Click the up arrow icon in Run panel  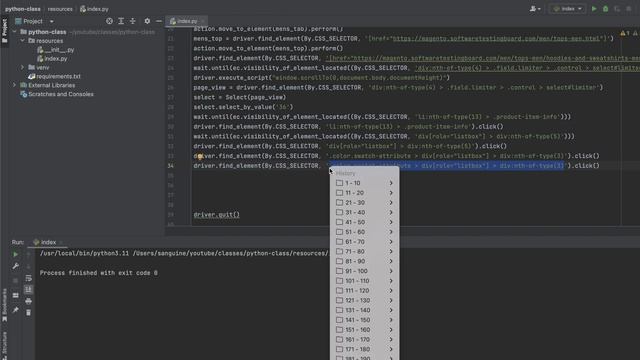point(29,254)
